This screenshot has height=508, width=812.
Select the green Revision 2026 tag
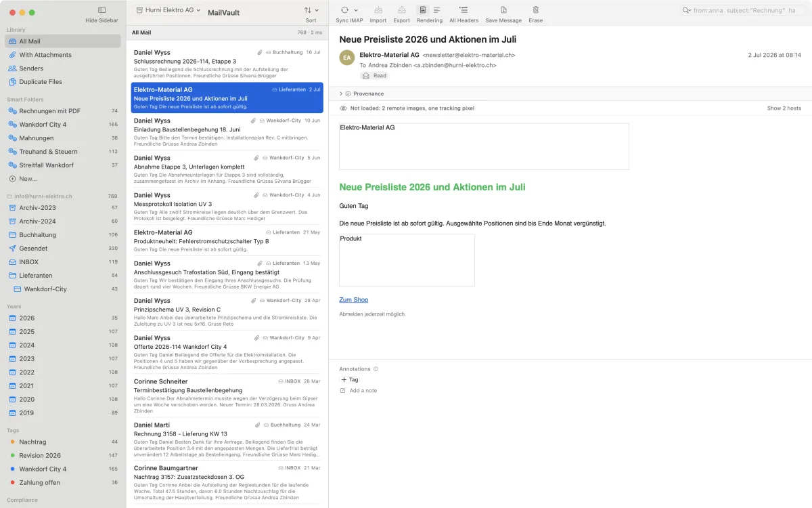pyautogui.click(x=63, y=456)
